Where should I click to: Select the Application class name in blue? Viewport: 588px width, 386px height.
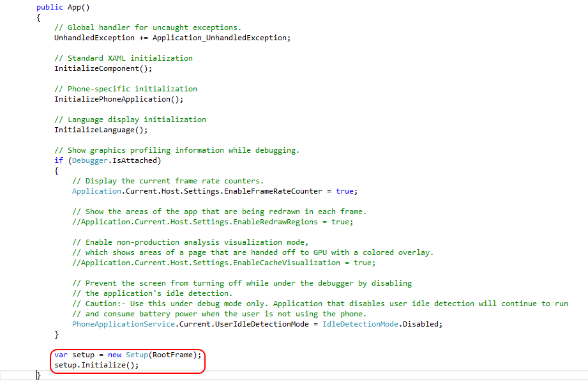[96, 191]
